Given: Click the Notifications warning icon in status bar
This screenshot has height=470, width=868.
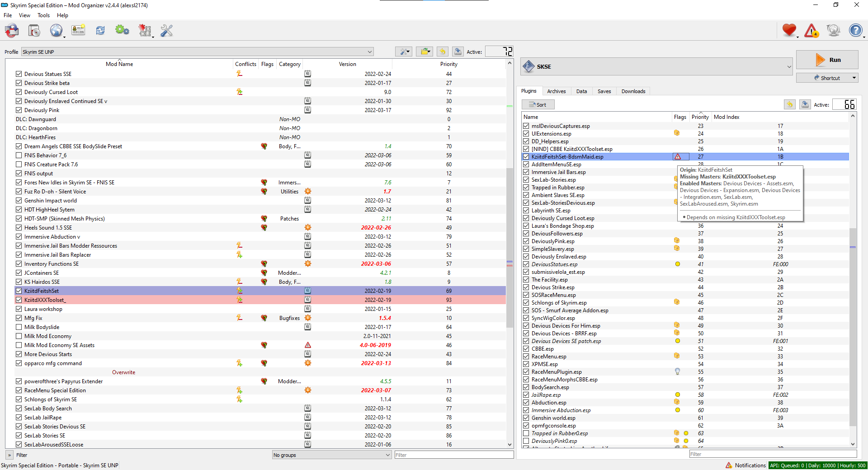Looking at the screenshot, I should 729,465.
